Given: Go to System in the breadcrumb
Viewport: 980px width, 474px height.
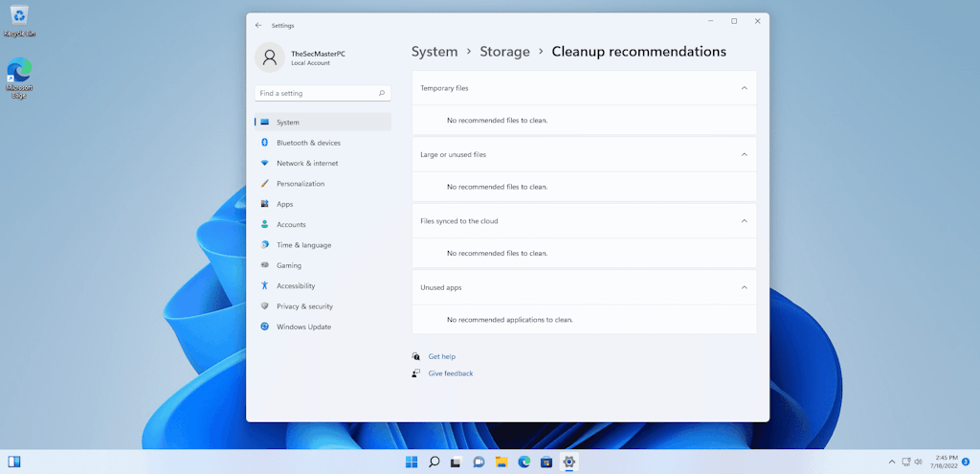Looking at the screenshot, I should tap(434, 52).
